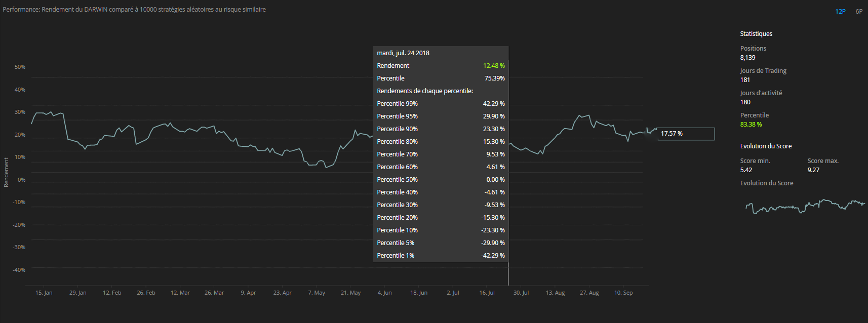Click the Score min. value 5.42
This screenshot has height=323, width=868.
tap(746, 170)
